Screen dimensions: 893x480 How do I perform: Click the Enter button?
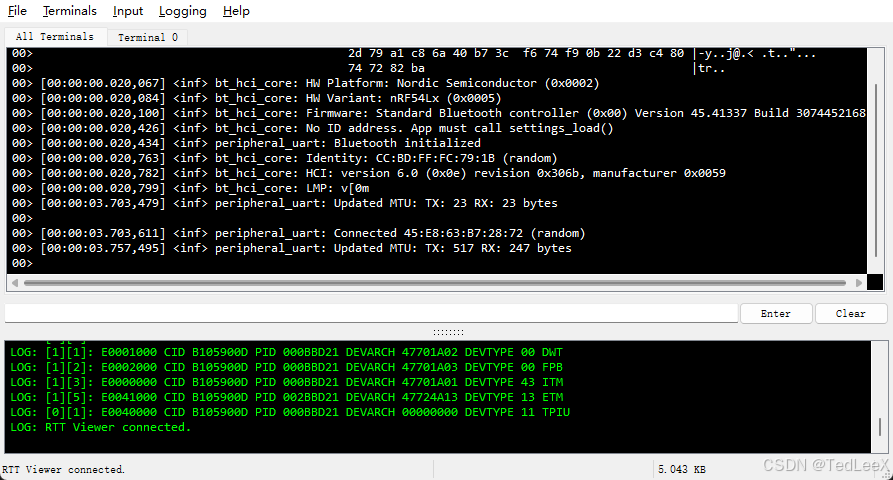[x=776, y=314]
